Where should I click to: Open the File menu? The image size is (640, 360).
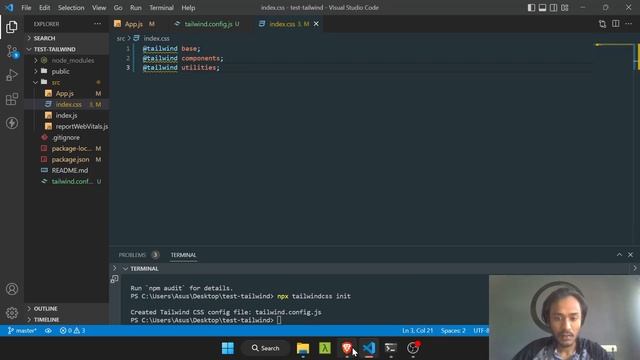[x=26, y=8]
